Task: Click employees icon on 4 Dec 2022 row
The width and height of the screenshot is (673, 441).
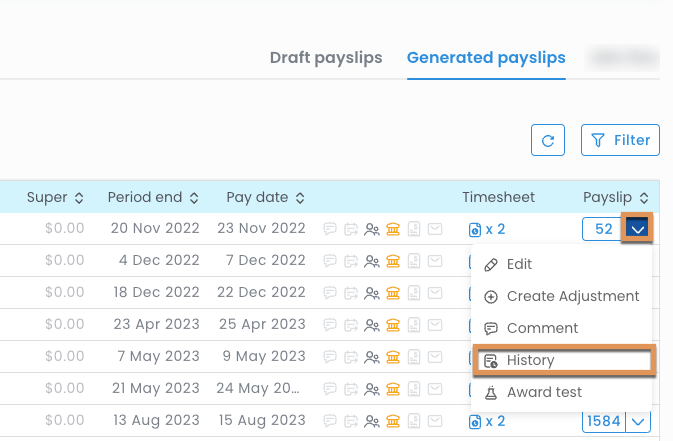Action: tap(372, 261)
